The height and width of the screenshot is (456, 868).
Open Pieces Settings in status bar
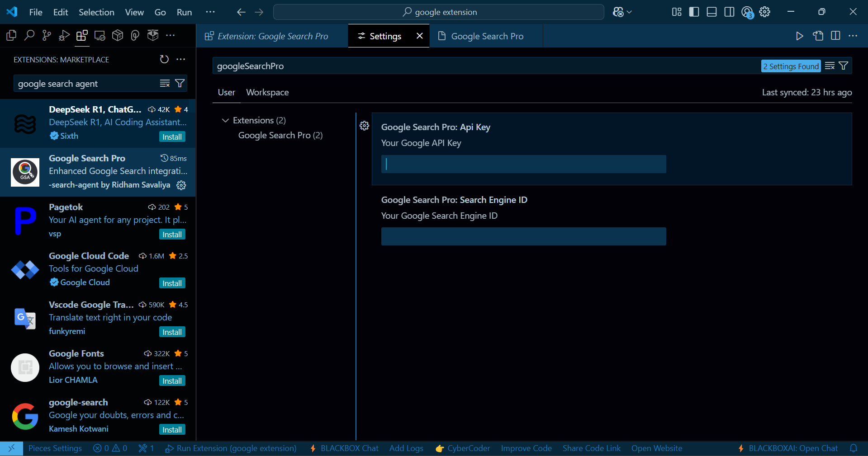coord(55,448)
